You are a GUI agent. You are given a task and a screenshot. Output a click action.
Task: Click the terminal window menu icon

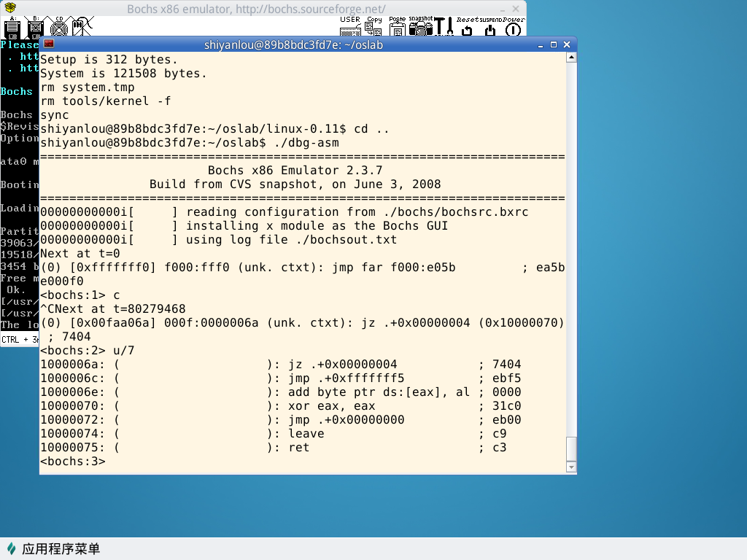(x=49, y=44)
